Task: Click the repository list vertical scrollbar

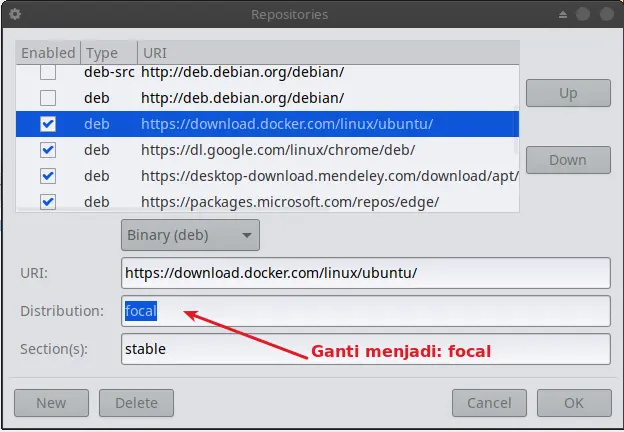Action: click(517, 129)
